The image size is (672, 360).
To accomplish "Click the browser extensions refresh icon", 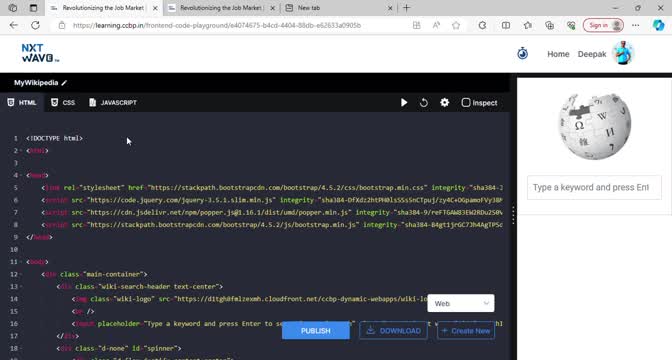I will [x=482, y=25].
